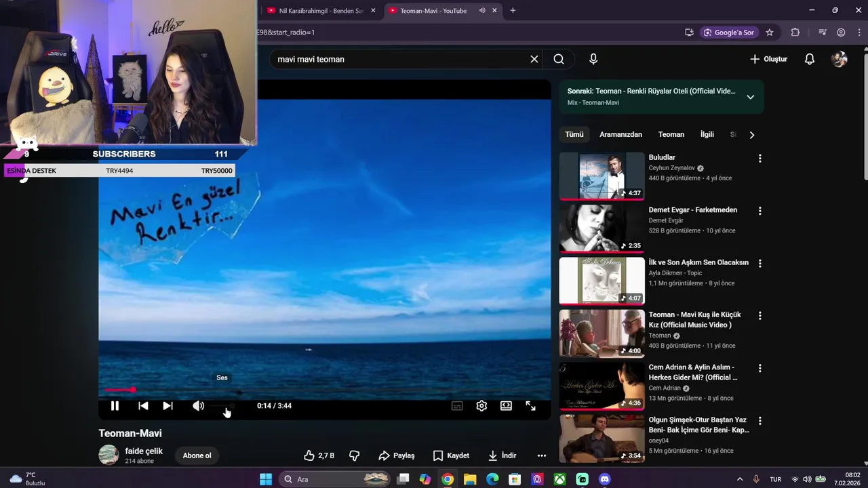Show hidden system tray icons
The image size is (868, 488).
(740, 479)
